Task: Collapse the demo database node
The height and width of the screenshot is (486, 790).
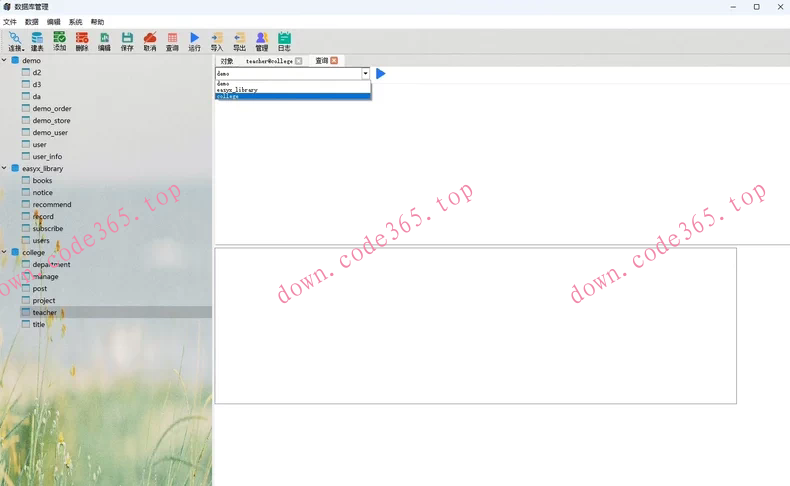Action: [x=4, y=60]
